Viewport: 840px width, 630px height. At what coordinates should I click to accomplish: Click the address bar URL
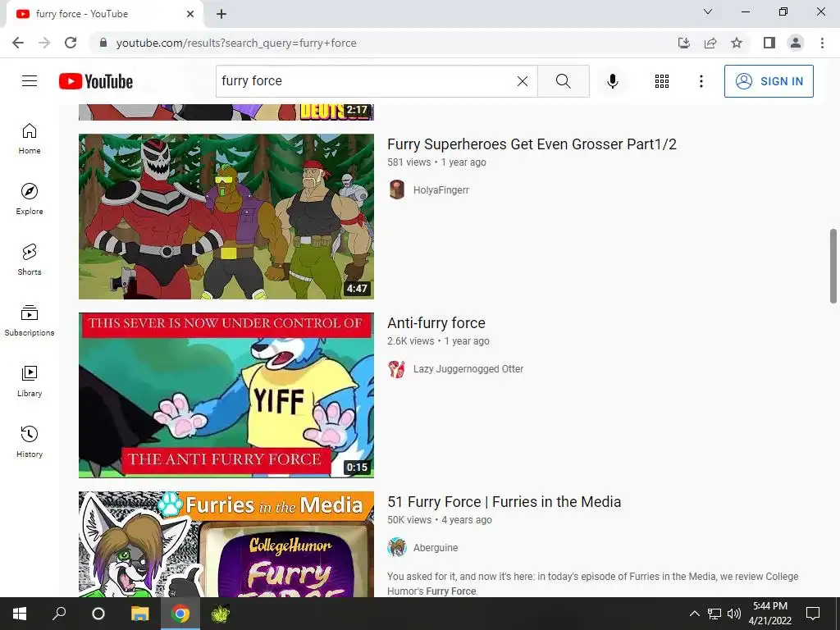click(x=236, y=43)
